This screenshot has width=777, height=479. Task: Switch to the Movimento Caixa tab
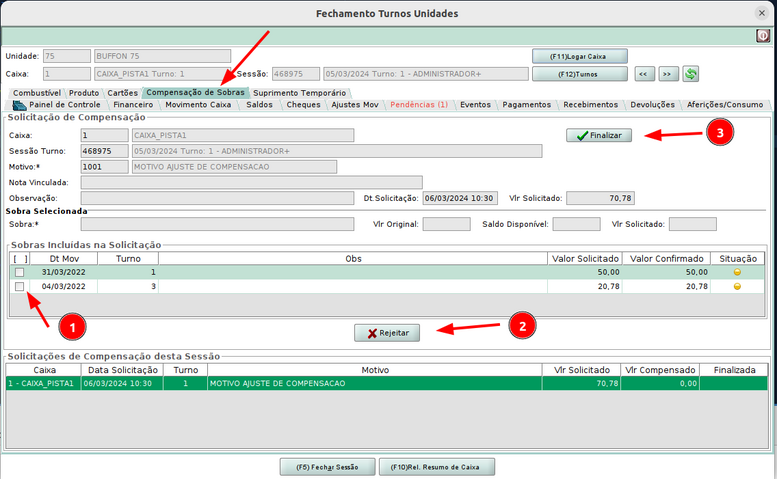(x=198, y=104)
